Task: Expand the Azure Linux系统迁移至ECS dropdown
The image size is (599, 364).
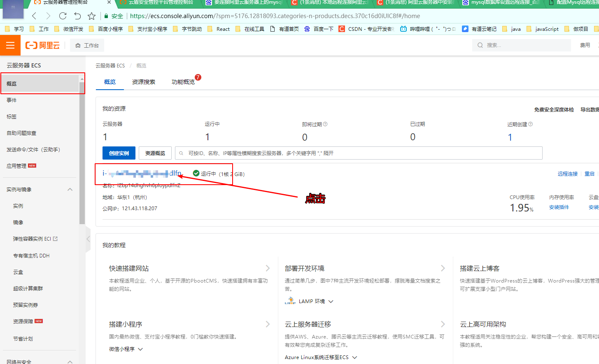Action: tap(354, 357)
